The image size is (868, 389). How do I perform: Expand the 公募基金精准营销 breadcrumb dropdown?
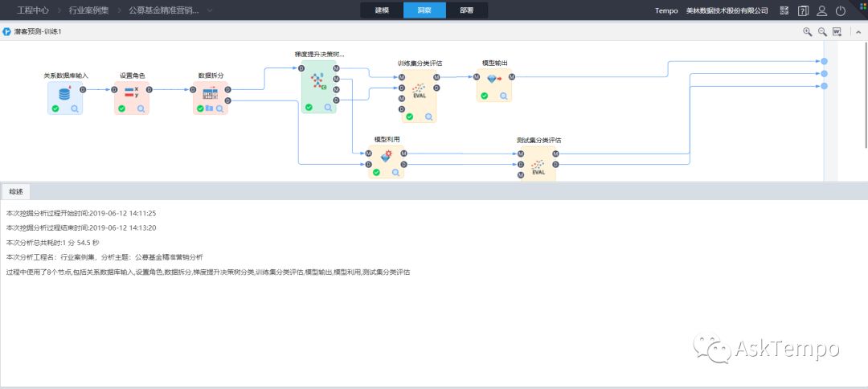pos(210,10)
